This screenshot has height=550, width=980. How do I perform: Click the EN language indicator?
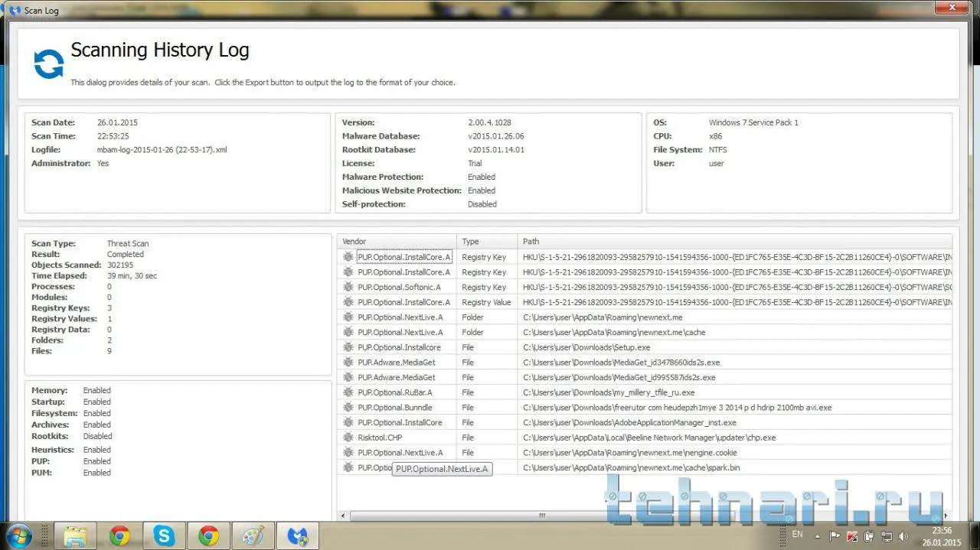[x=798, y=534]
